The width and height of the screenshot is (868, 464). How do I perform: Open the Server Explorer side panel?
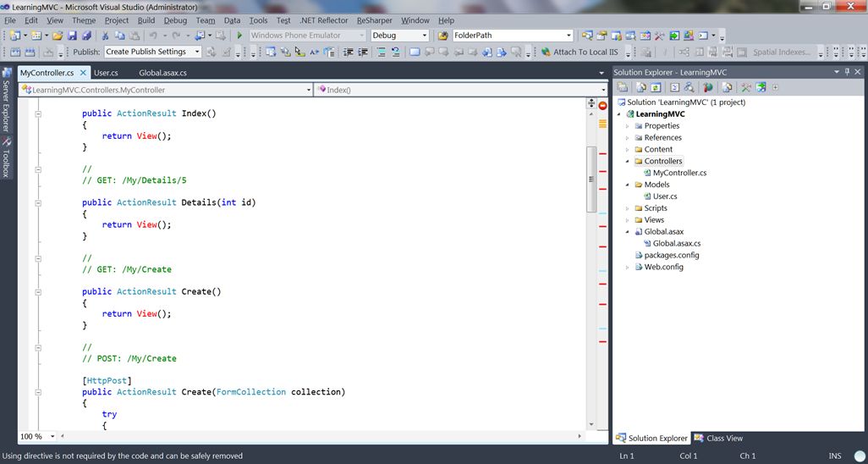click(5, 105)
